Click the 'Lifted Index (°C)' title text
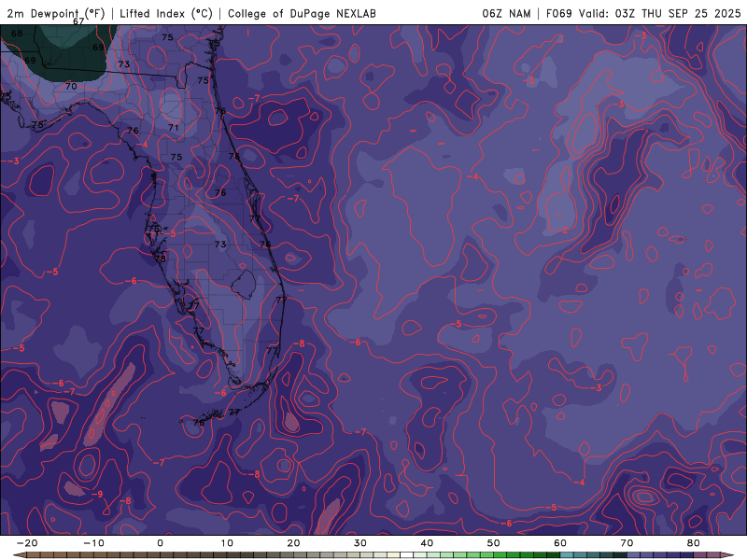The image size is (747, 560). click(166, 14)
